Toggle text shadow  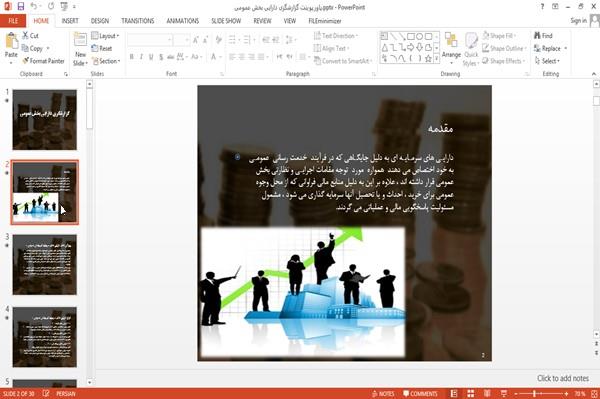161,57
